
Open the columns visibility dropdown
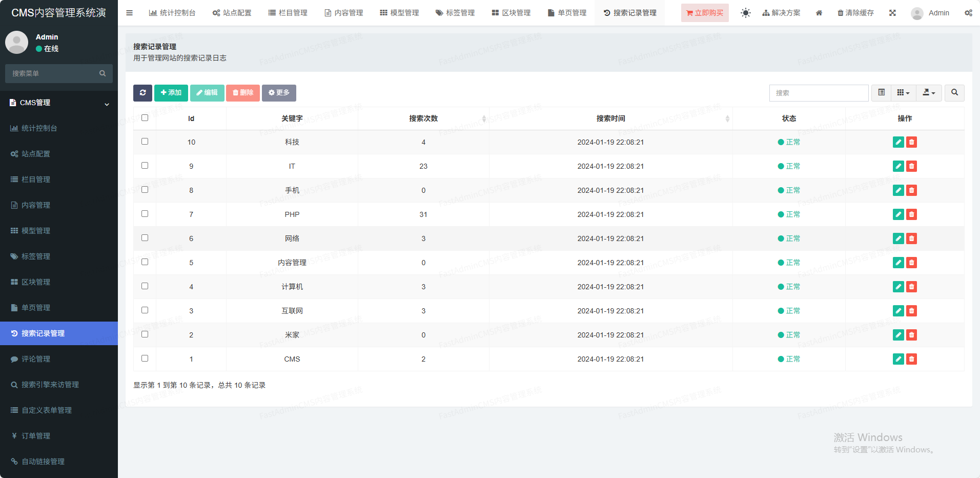[x=903, y=93]
